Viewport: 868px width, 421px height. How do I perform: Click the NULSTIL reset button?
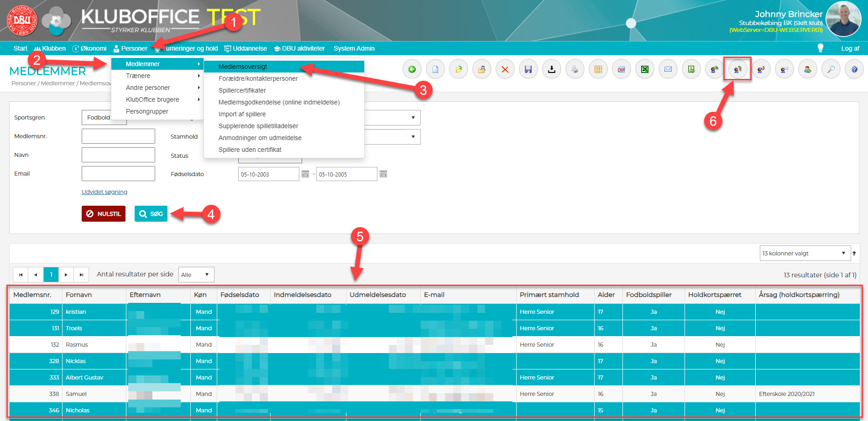[104, 213]
